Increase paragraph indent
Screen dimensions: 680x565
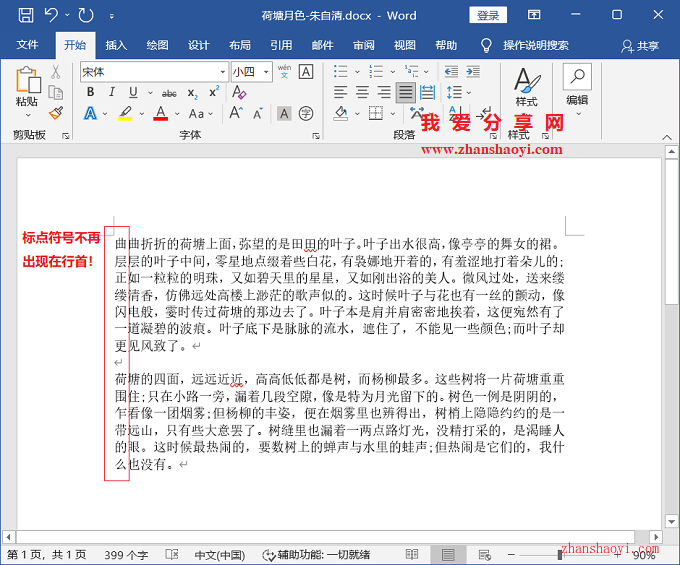[473, 71]
